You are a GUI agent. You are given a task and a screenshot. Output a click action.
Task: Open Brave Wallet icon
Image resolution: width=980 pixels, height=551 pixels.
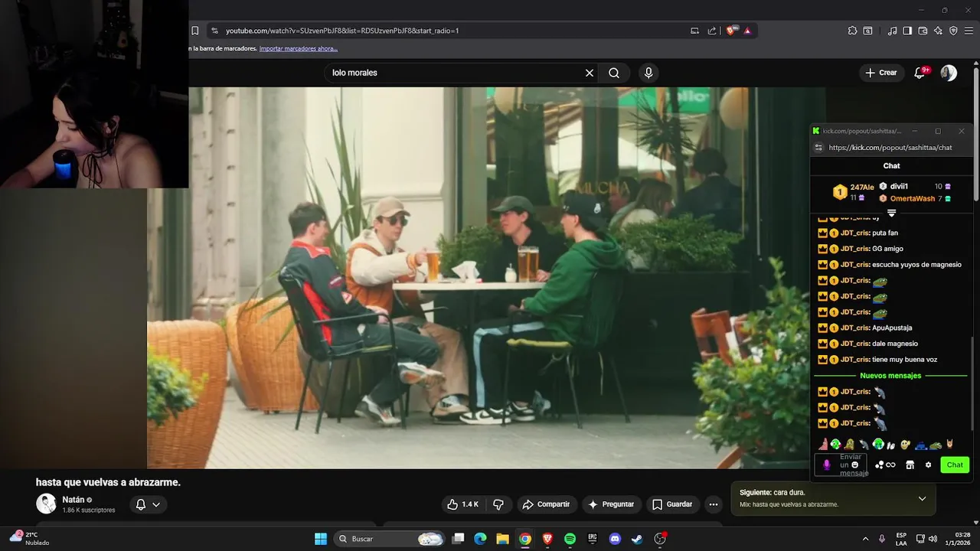tap(923, 31)
